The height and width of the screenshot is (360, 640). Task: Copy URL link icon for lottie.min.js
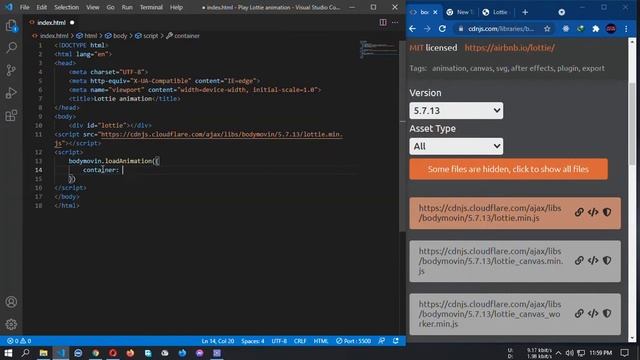[x=579, y=212]
